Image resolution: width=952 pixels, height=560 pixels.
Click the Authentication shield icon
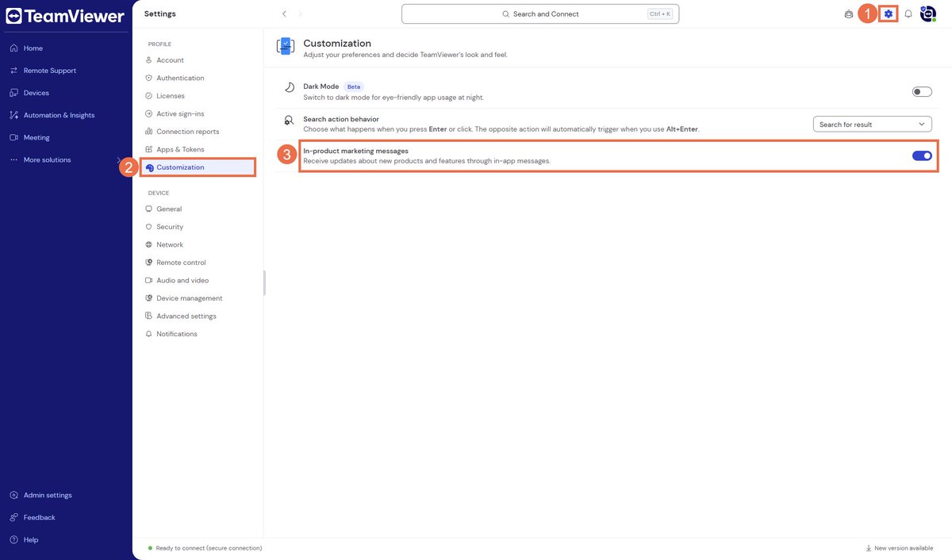[149, 78]
